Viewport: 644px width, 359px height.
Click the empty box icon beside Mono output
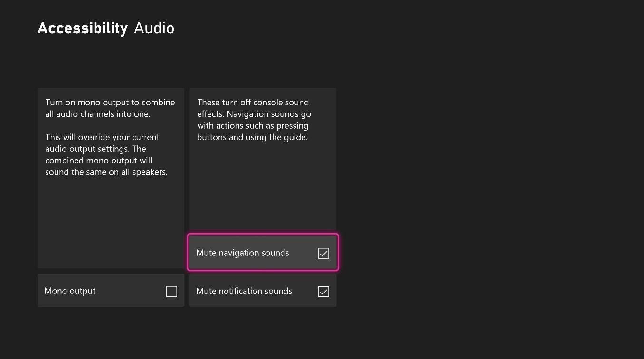pyautogui.click(x=171, y=291)
